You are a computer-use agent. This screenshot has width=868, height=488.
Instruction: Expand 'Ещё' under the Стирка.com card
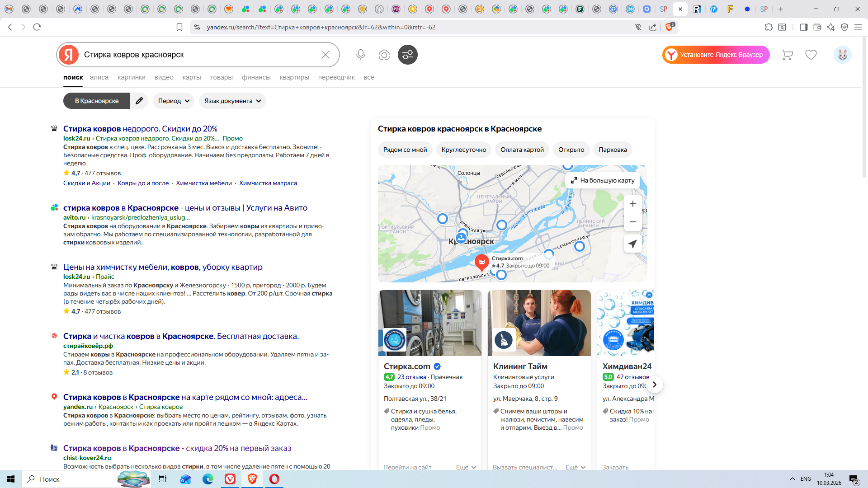pos(466,467)
